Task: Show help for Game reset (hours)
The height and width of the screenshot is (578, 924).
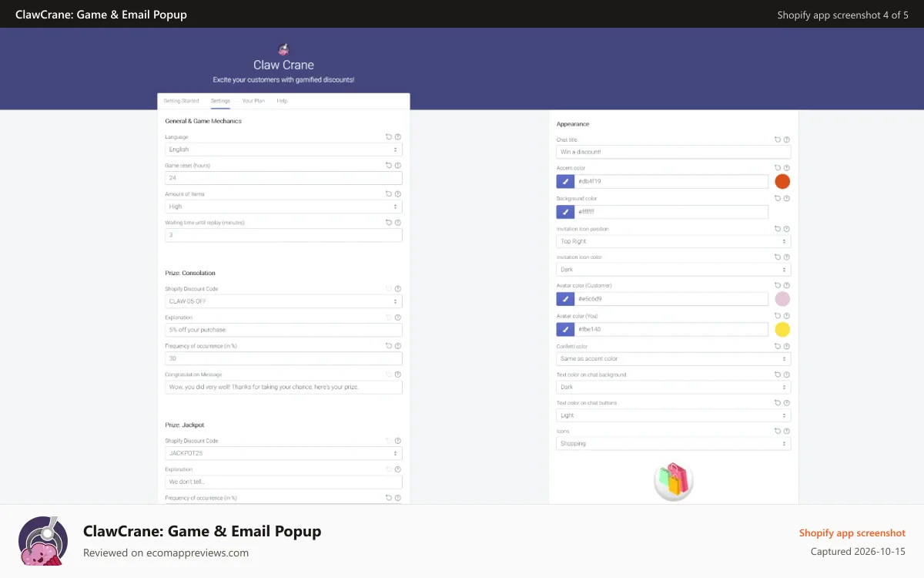Action: tap(398, 165)
